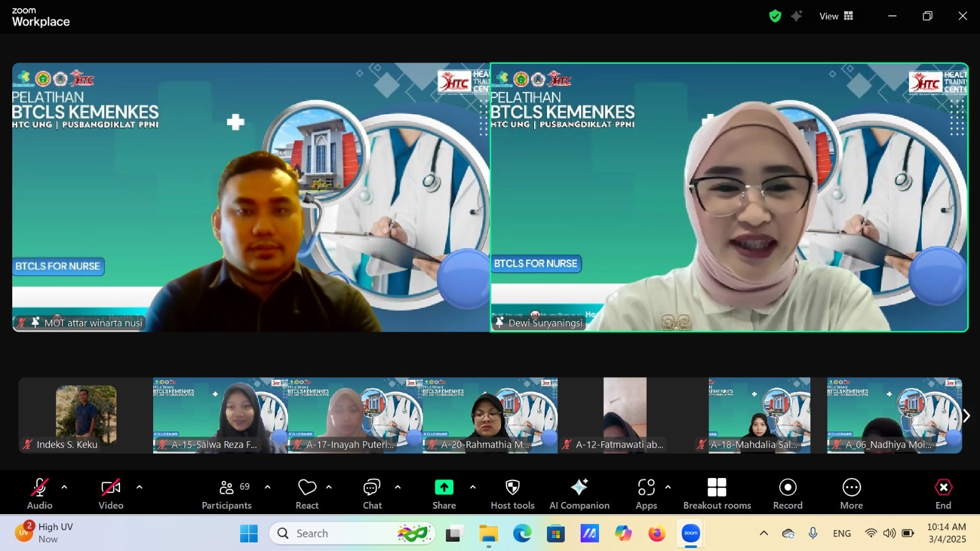The height and width of the screenshot is (551, 980).
Task: Expand Participants options arrow
Action: pyautogui.click(x=267, y=487)
